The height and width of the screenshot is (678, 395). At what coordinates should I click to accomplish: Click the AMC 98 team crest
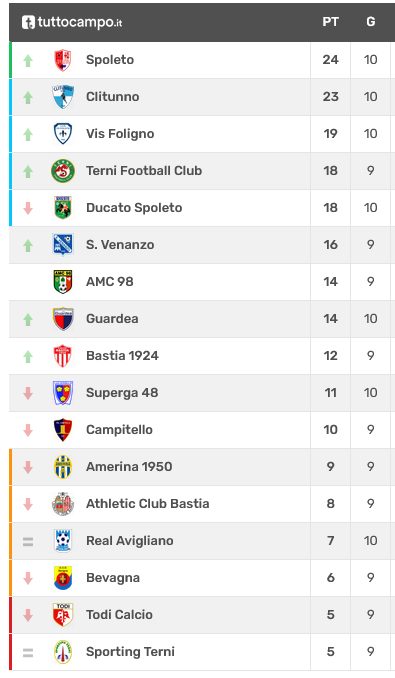tap(63, 281)
